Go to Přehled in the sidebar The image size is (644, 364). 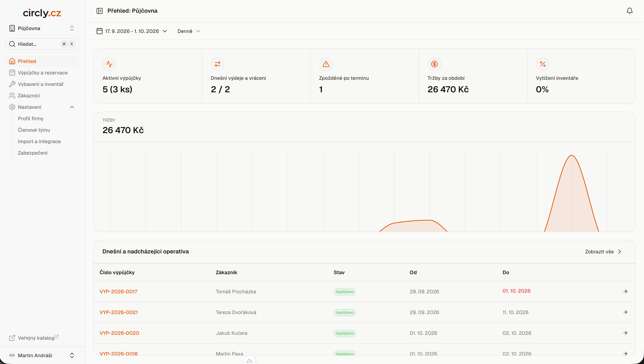42,61
